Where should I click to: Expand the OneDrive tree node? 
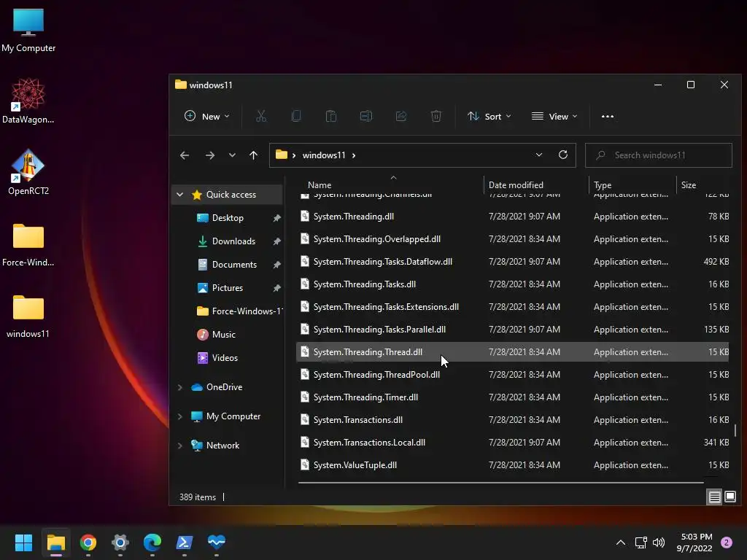coord(179,387)
